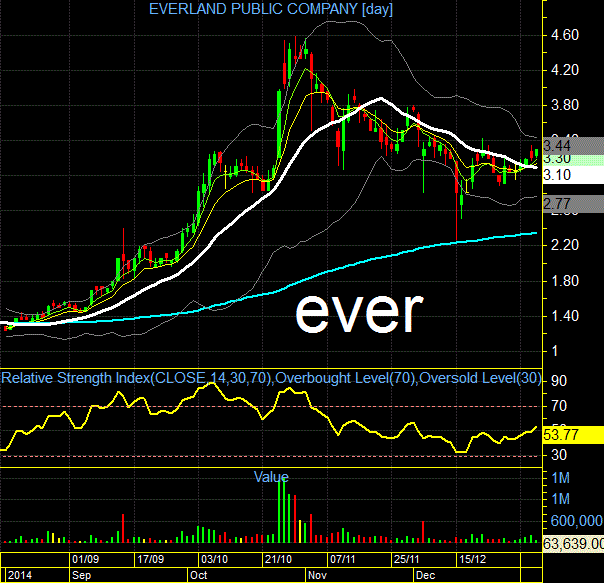Click the chart title 'EVERLAND PUBLIC COMPANY [day]'

coord(271,9)
